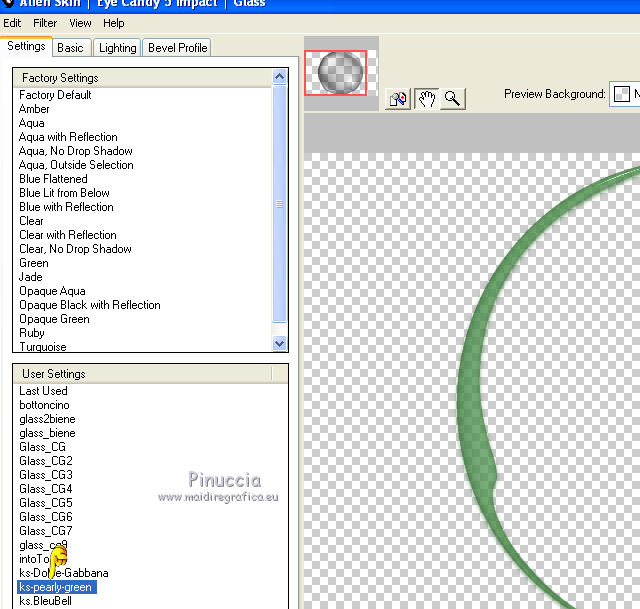
Task: Select Clear, No Drop Shadow preset
Action: [75, 249]
